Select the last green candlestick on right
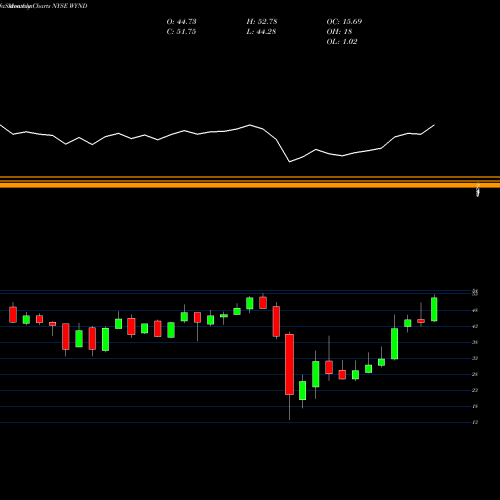The width and height of the screenshot is (500, 500). click(434, 309)
